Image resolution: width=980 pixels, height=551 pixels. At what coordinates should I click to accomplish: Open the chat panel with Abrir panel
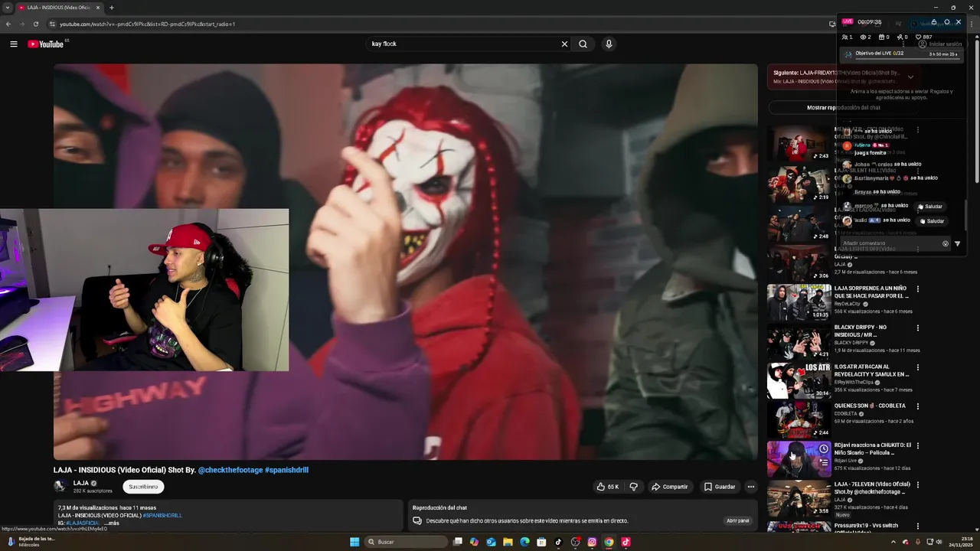point(737,520)
